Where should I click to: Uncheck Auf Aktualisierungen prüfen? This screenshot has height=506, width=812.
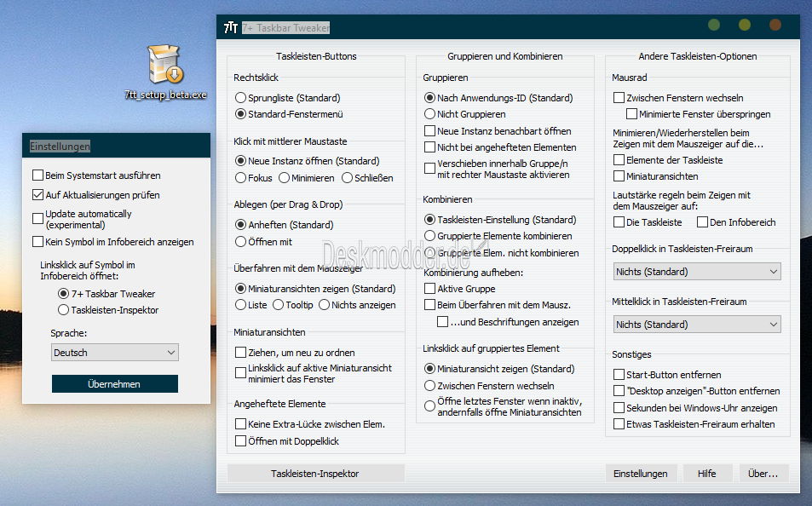[37, 195]
